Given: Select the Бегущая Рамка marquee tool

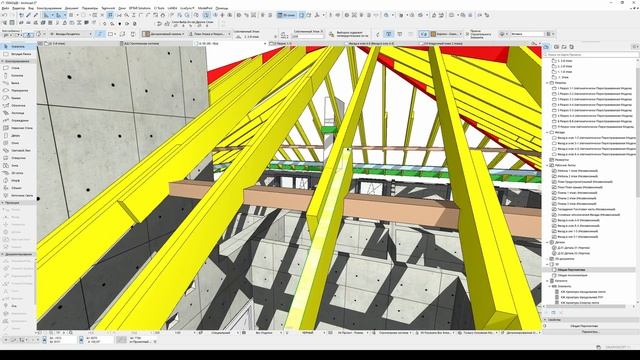Looking at the screenshot, I should 18,54.
